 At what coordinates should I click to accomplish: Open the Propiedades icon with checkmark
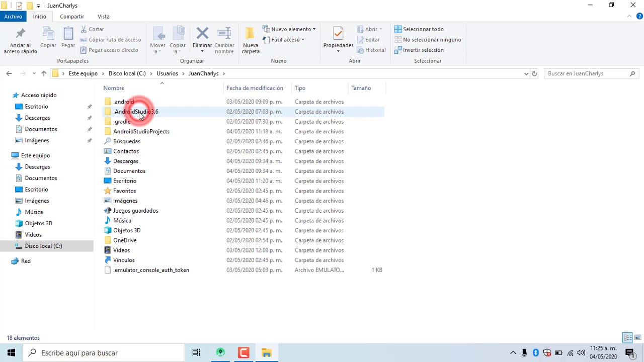tap(338, 34)
